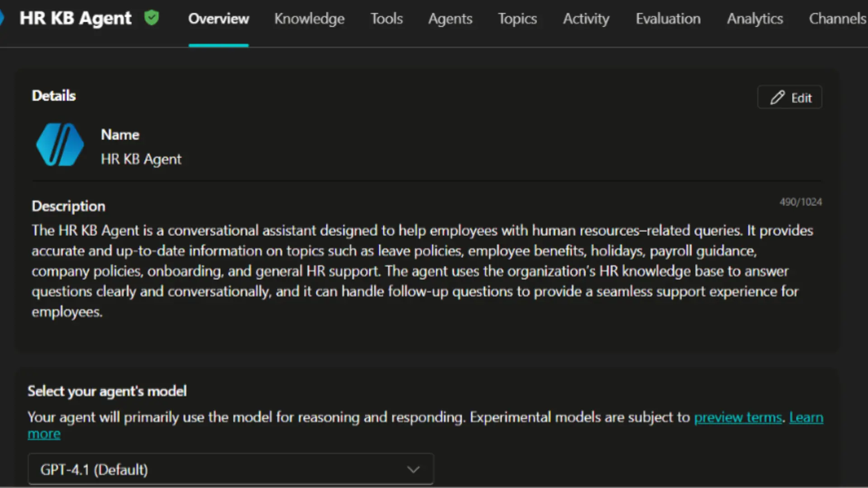Open the GPT-4.1 model dropdown
The width and height of the screenshot is (868, 488).
pos(230,469)
